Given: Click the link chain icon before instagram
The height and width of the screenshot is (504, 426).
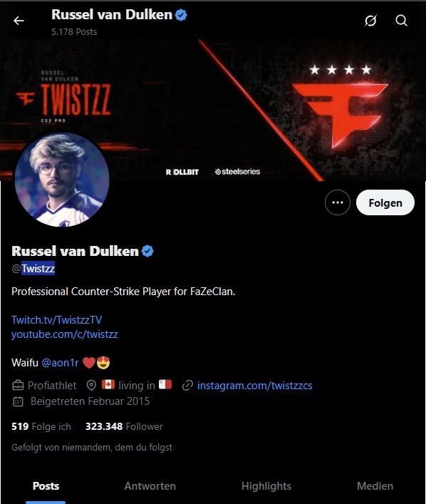Looking at the screenshot, I should [x=187, y=386].
